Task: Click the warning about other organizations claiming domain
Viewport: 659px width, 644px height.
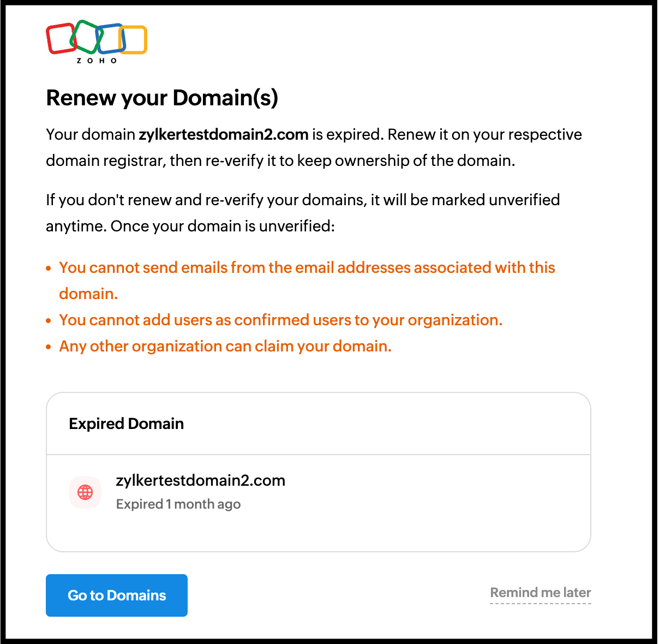Action: 225,347
